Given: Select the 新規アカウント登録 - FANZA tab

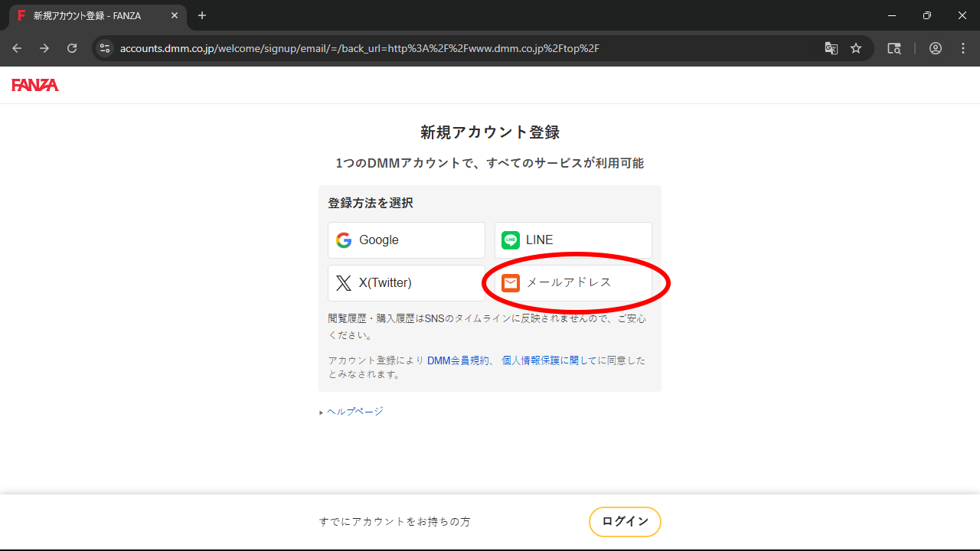Looking at the screenshot, I should (98, 15).
